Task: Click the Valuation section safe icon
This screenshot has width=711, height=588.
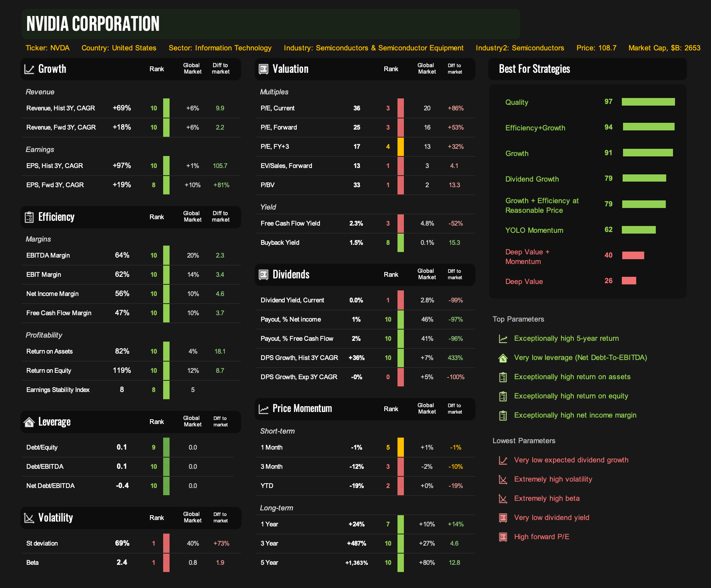Action: 264,69
